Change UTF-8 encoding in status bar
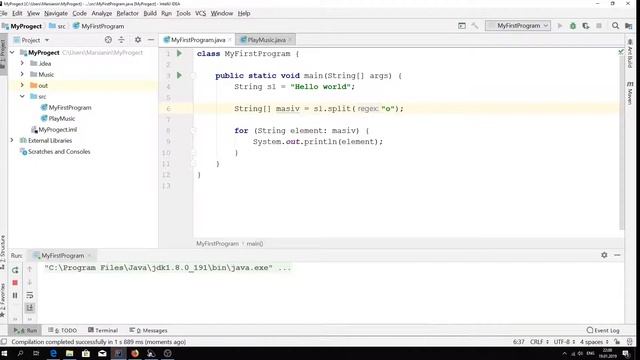Viewport: 640px width, 360px height. coord(564,342)
